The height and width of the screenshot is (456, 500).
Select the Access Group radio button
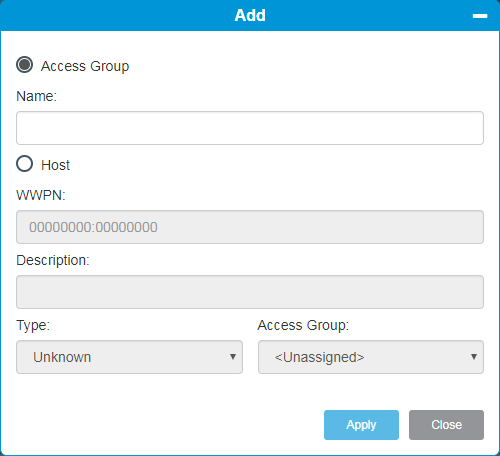(25, 65)
